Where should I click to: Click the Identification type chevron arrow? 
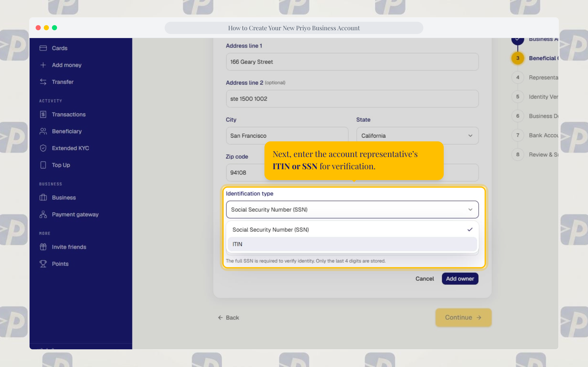pyautogui.click(x=470, y=210)
